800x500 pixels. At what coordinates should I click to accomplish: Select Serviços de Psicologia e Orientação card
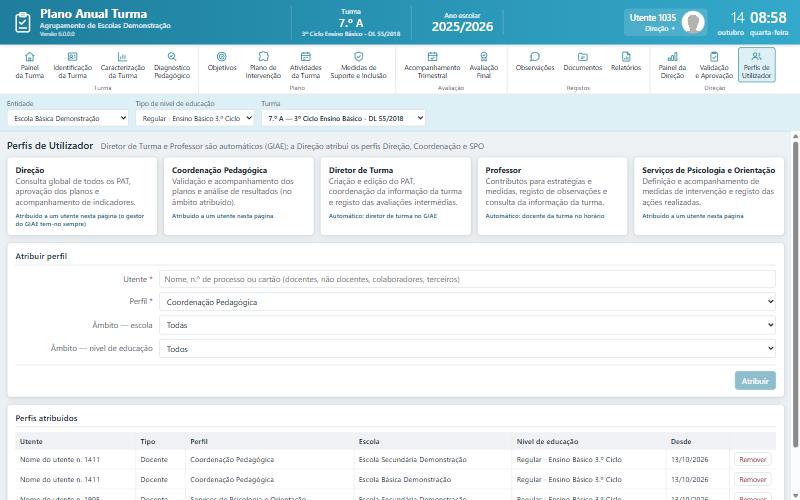pos(709,196)
